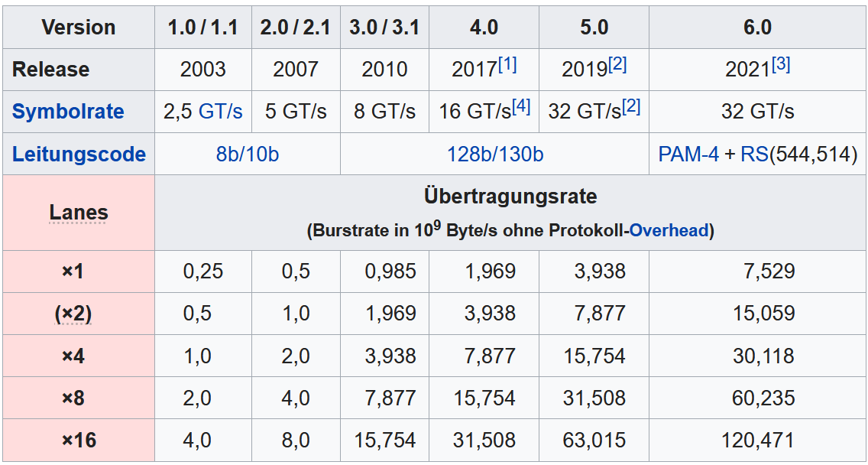Select the Release row header cell
This screenshot has width=868, height=465.
79,70
